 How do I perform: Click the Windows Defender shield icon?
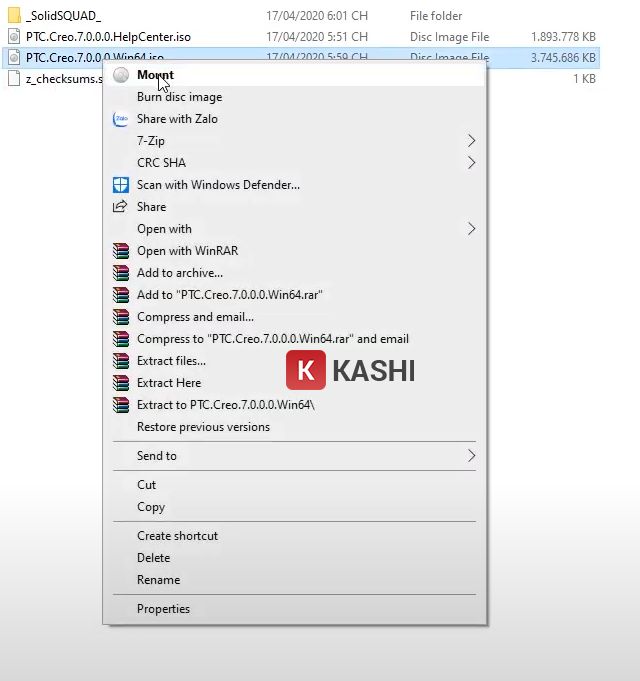pos(121,185)
